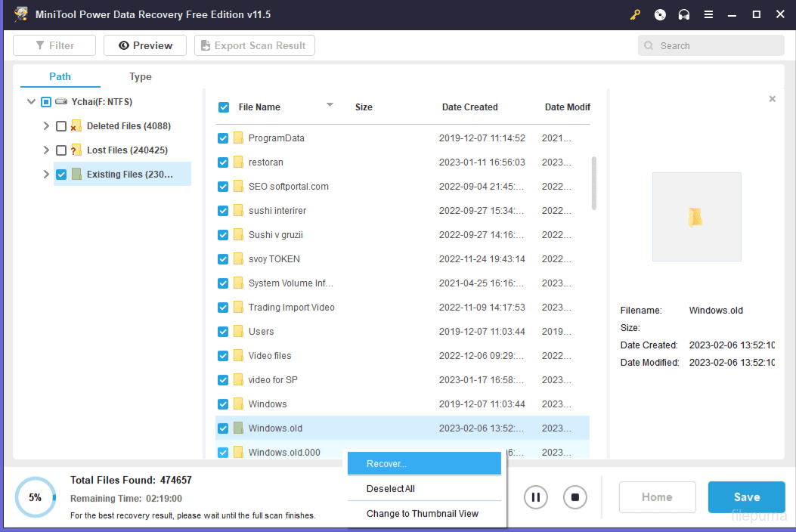Close the preview panel
This screenshot has width=796, height=532.
pos(772,99)
